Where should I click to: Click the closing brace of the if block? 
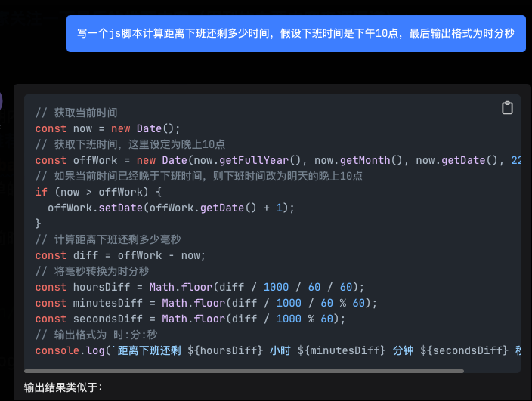[38, 224]
